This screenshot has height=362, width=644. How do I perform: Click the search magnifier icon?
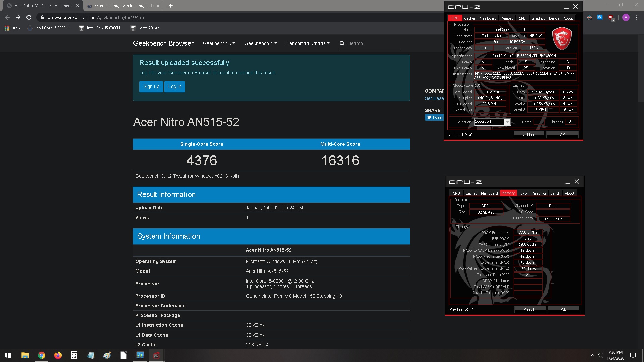pyautogui.click(x=342, y=43)
